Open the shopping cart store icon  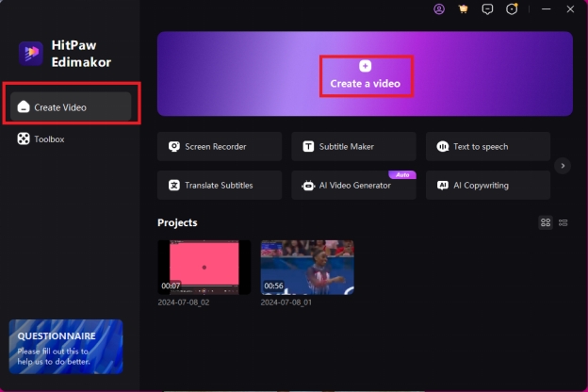463,9
